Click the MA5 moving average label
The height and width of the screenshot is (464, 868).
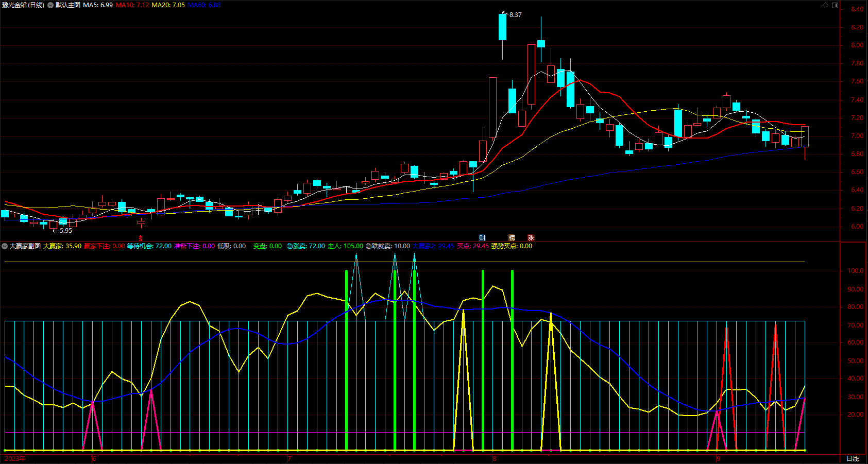tap(98, 5)
